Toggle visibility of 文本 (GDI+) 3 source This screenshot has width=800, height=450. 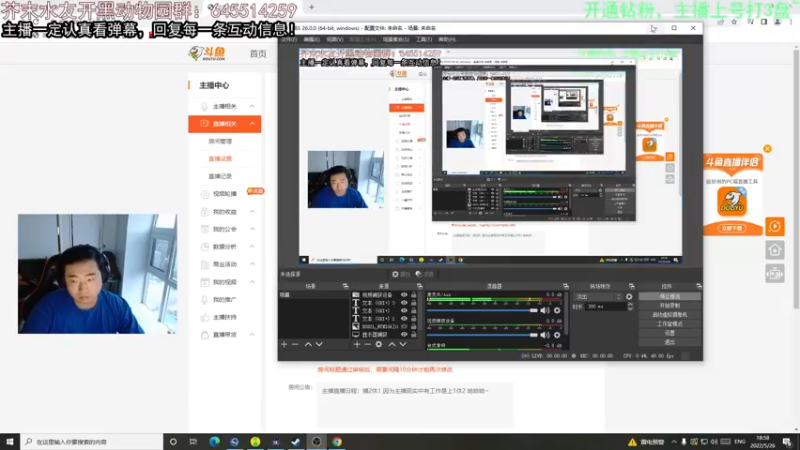404,303
